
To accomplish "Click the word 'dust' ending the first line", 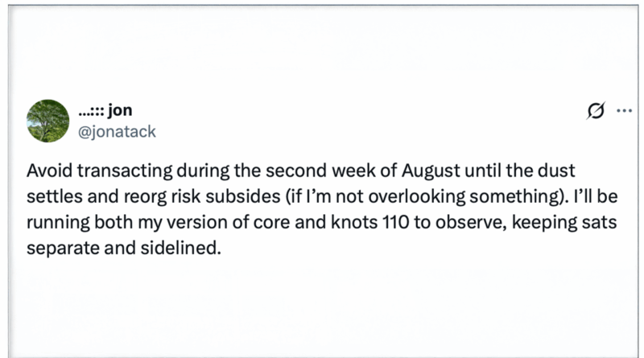I will coord(557,171).
